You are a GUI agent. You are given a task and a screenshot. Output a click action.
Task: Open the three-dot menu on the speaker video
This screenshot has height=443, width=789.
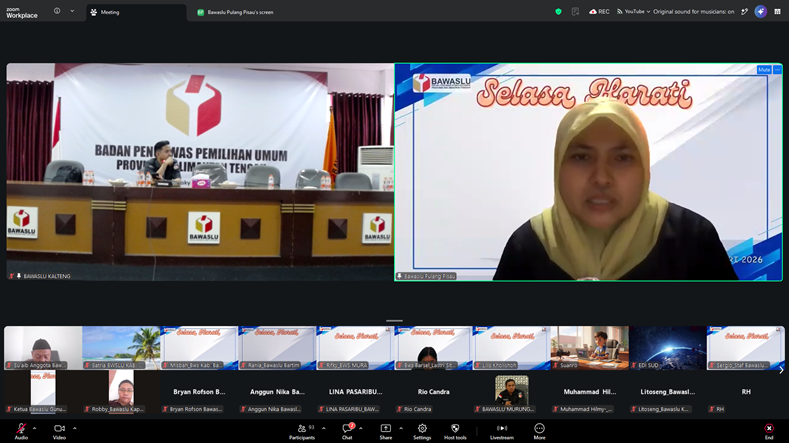coord(777,70)
